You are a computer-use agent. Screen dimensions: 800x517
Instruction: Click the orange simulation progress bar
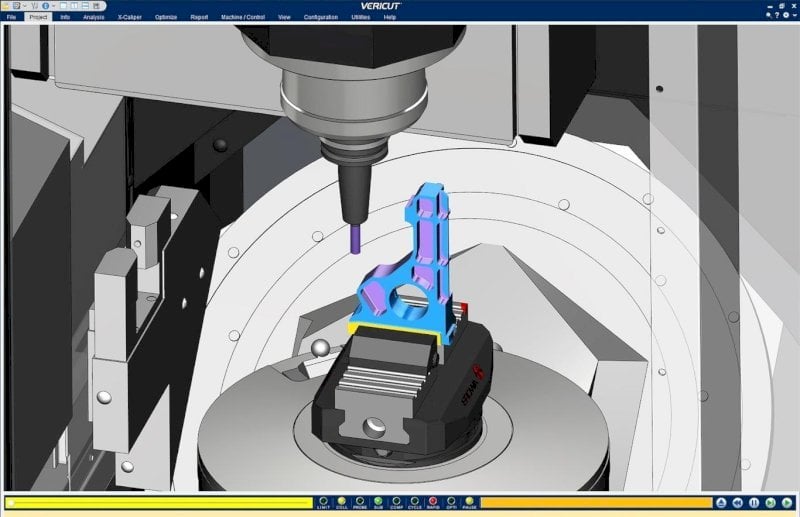click(596, 503)
